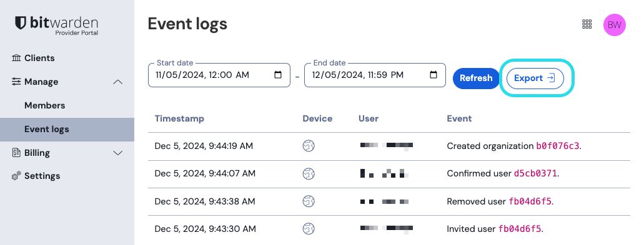Click the device globe icon for Removed user
Viewport: 644px width, 245px height.
click(x=309, y=201)
